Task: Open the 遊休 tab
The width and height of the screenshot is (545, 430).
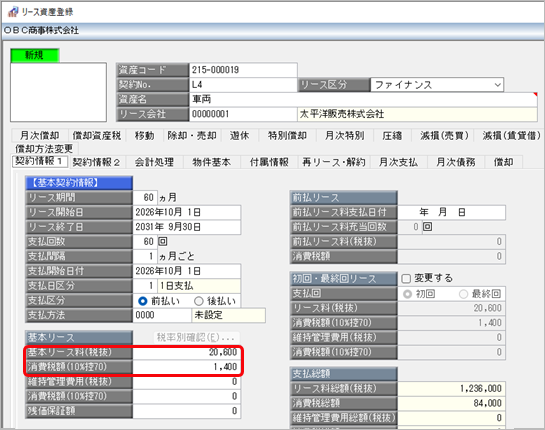Action: click(239, 135)
